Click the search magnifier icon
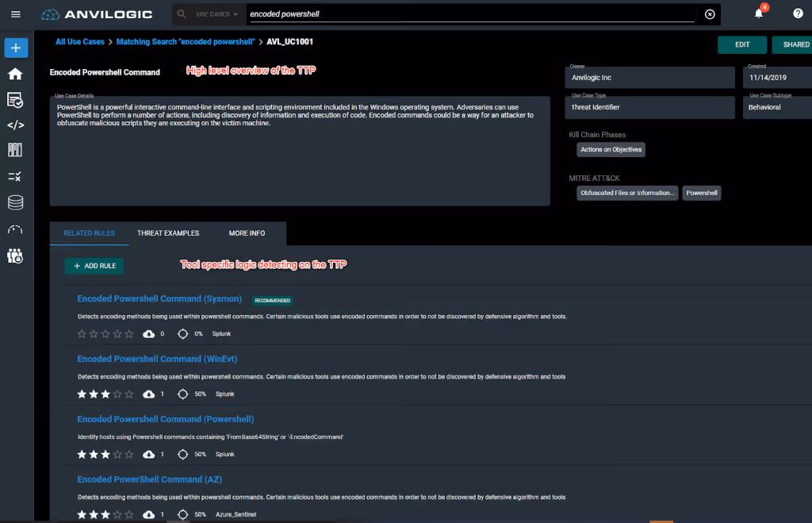The width and height of the screenshot is (812, 523). pos(182,14)
